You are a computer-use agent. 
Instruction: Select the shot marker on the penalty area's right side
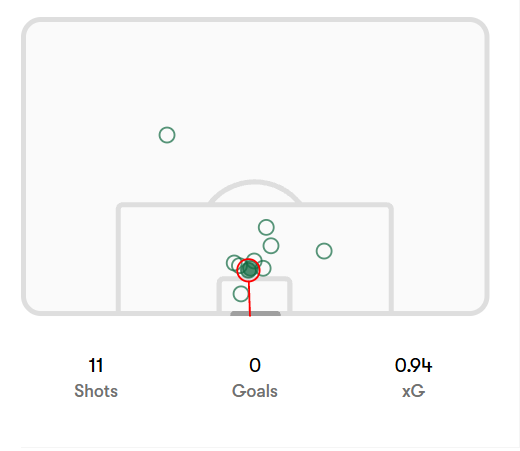[324, 251]
